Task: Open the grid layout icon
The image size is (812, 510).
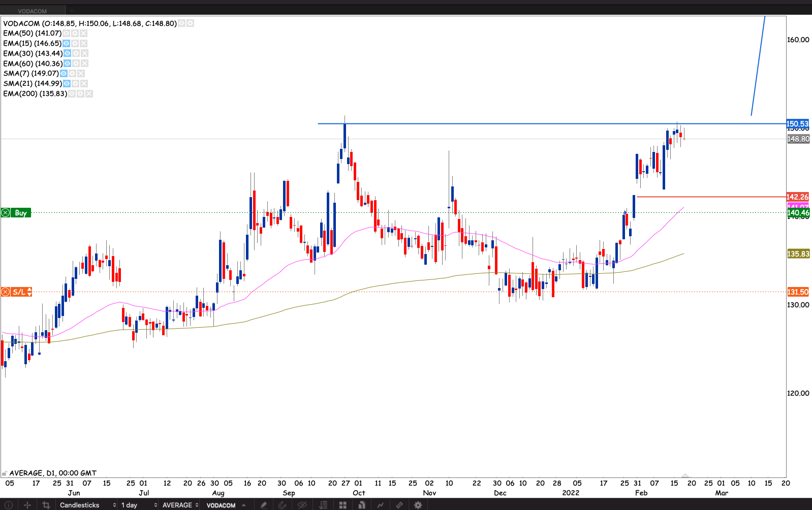Action: pyautogui.click(x=343, y=505)
